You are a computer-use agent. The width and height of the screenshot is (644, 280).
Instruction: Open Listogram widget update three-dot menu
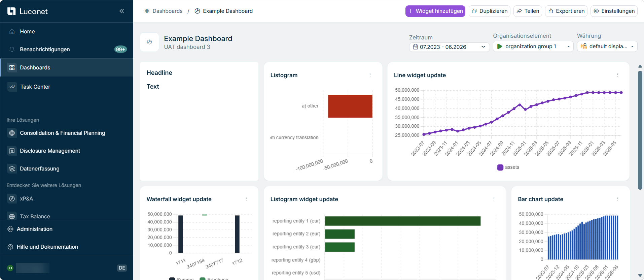(494, 199)
